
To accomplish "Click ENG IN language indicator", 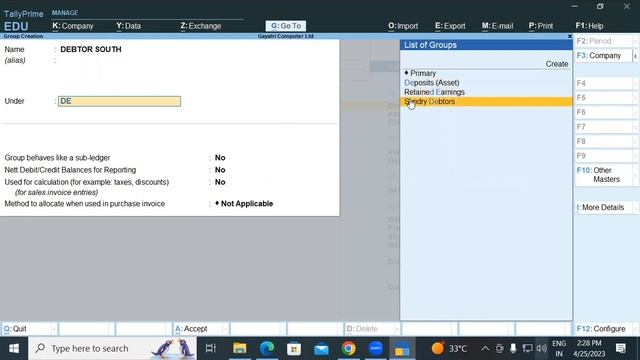I will click(559, 348).
